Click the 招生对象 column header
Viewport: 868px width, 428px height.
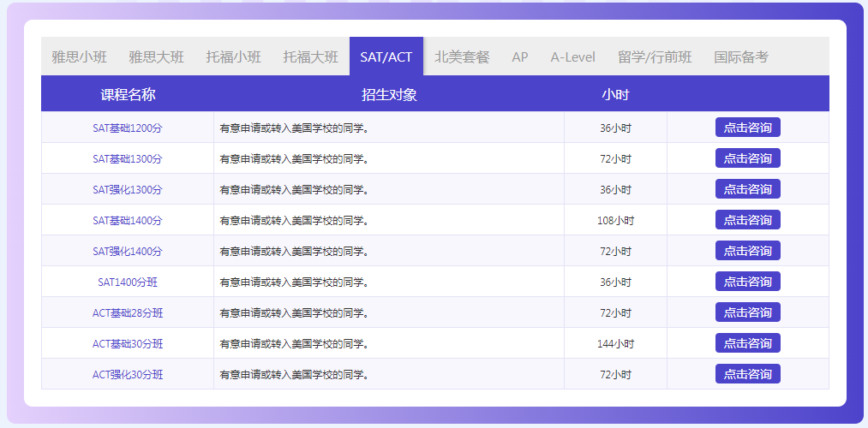(x=389, y=94)
